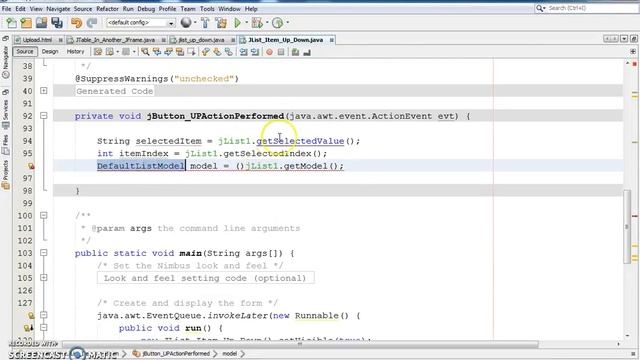This screenshot has width=640, height=360.
Task: Stop macro recording
Action: (x=281, y=52)
